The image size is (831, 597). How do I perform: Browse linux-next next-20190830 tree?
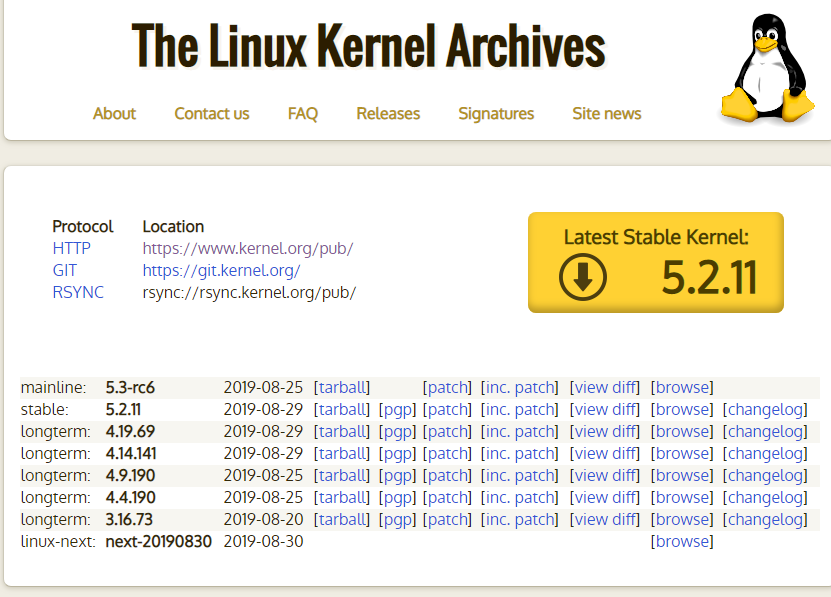tap(682, 542)
